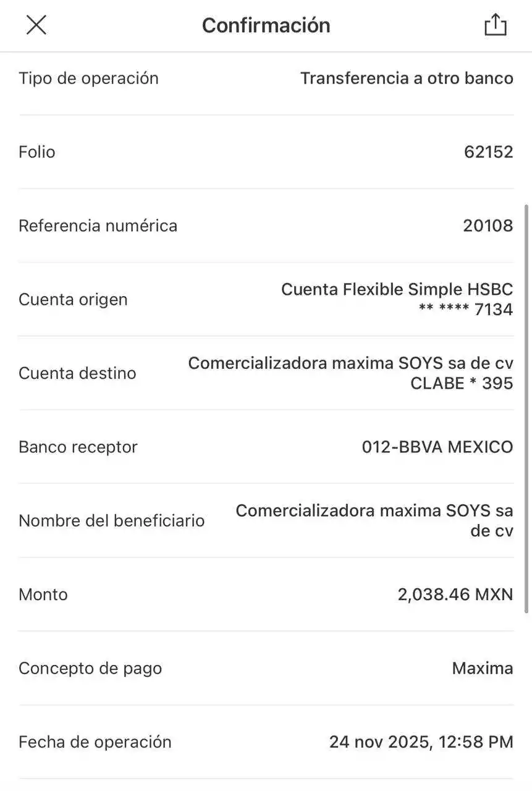
Task: Tap the Monto amount 2,038.46 MXN
Action: point(455,594)
